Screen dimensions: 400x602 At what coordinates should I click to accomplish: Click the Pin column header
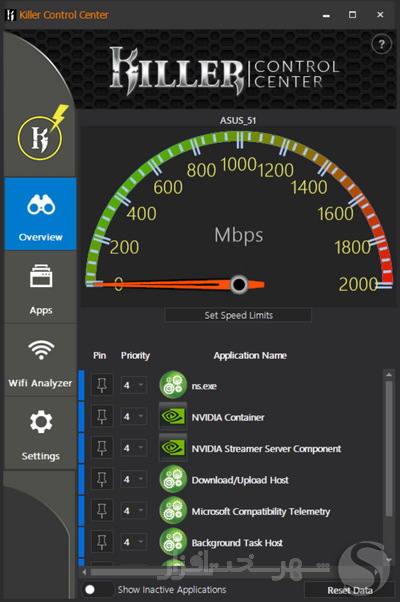click(x=99, y=356)
